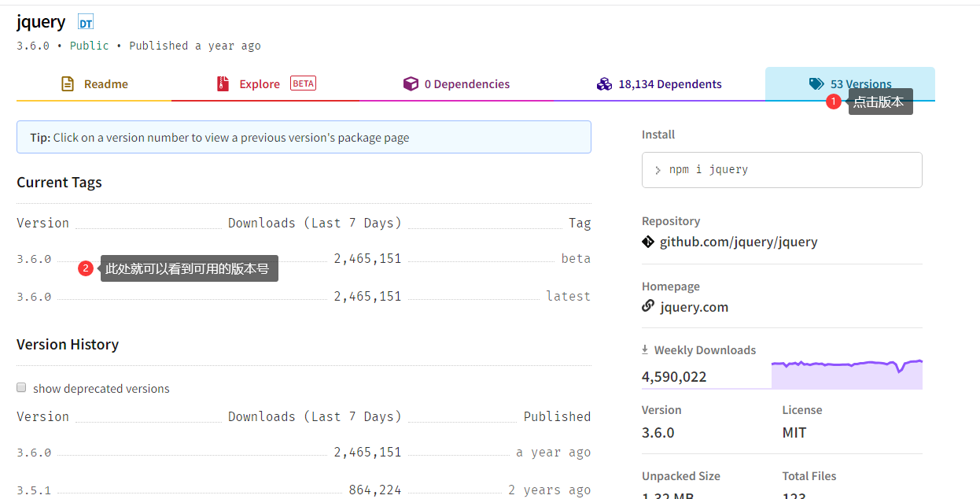Click the Explore file icon
This screenshot has height=499, width=980.
223,84
